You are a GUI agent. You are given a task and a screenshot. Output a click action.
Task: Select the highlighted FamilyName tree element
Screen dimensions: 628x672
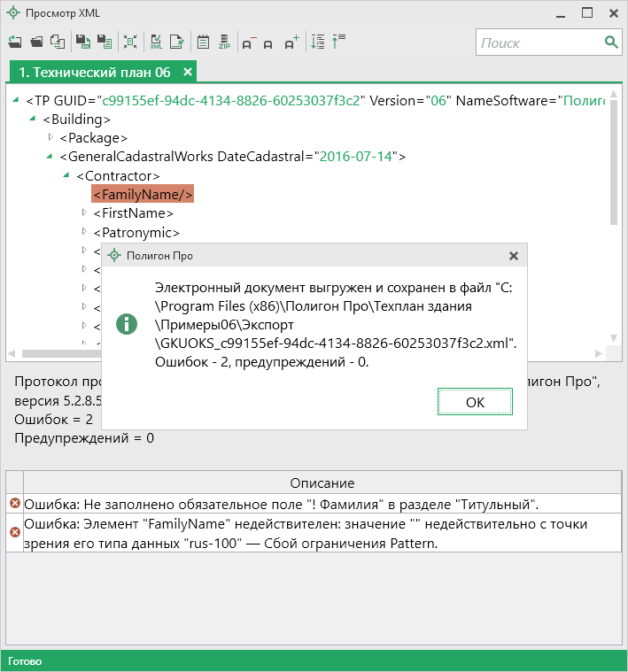tap(143, 194)
